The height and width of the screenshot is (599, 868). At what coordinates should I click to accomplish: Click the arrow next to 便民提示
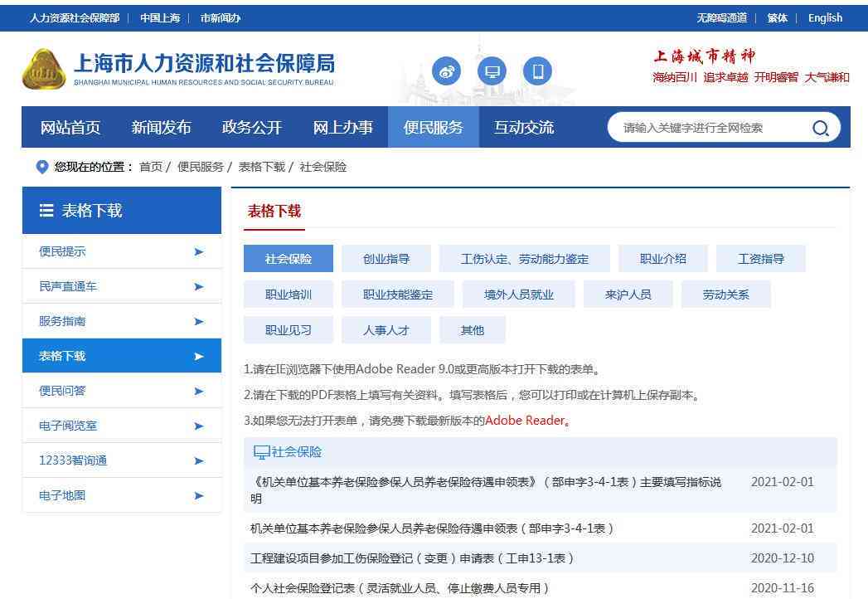coord(199,251)
